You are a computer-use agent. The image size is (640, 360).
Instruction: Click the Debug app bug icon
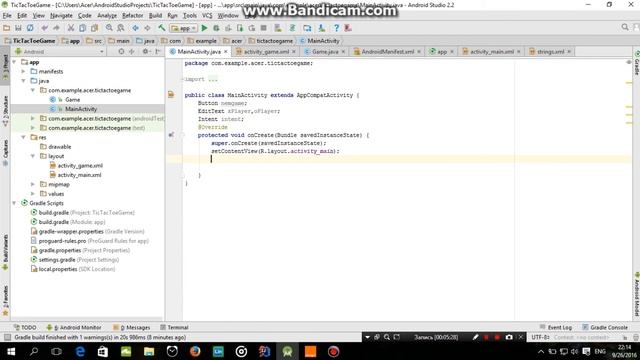pos(216,28)
